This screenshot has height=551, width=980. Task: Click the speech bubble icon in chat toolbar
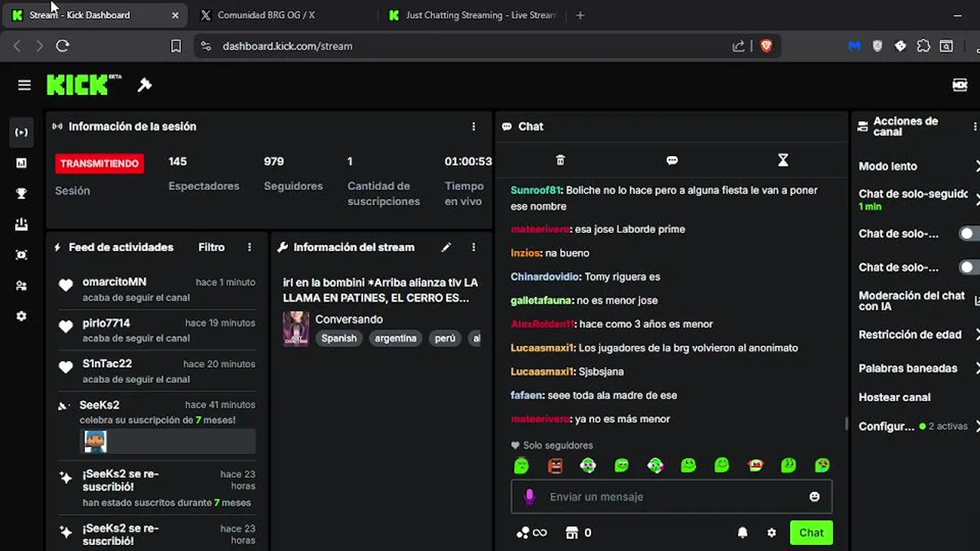point(672,160)
